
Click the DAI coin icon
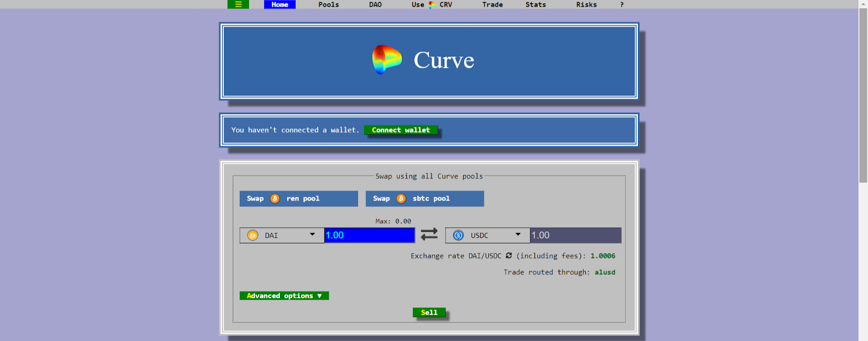pyautogui.click(x=253, y=235)
